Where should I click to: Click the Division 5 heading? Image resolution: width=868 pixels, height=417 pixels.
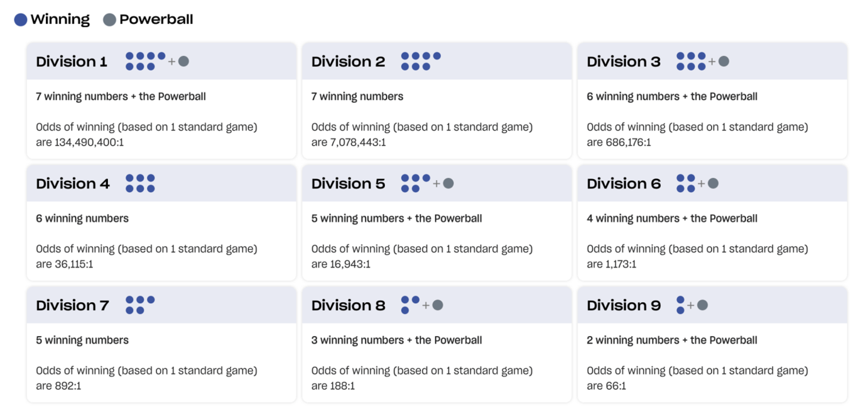coord(348,183)
